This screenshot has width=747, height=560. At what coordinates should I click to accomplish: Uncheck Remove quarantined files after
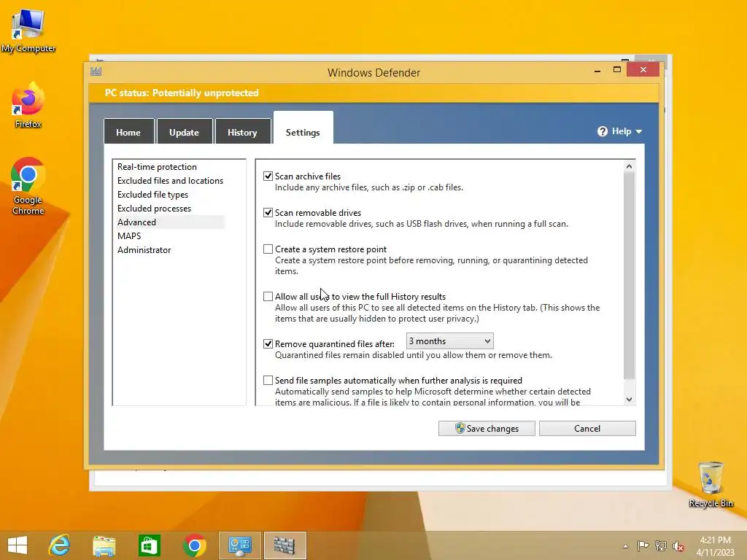point(268,344)
